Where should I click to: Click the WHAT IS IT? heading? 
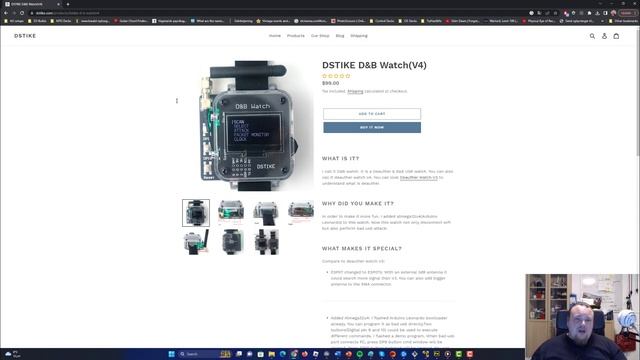coord(340,158)
